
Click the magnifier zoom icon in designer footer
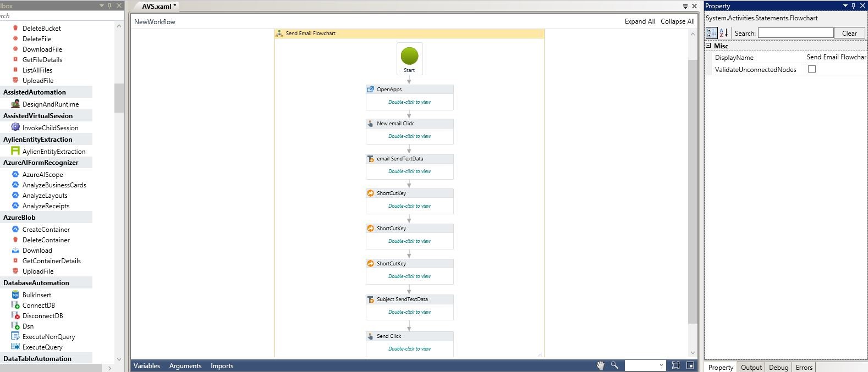pyautogui.click(x=614, y=365)
